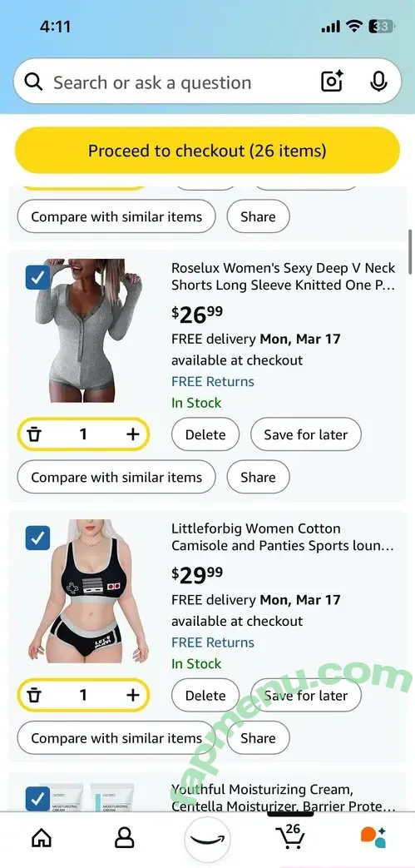
Task: Tap the trash icon for Roselux item
Action: (x=34, y=434)
